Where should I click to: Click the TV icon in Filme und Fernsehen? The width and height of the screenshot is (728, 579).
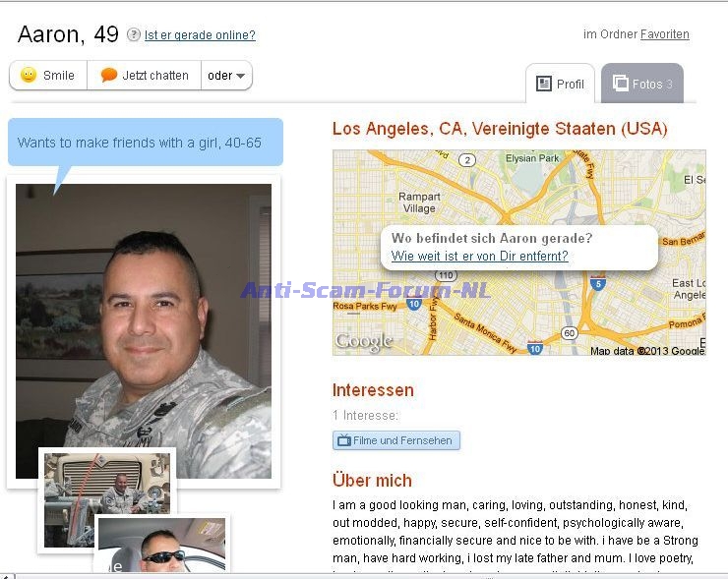[x=344, y=440]
